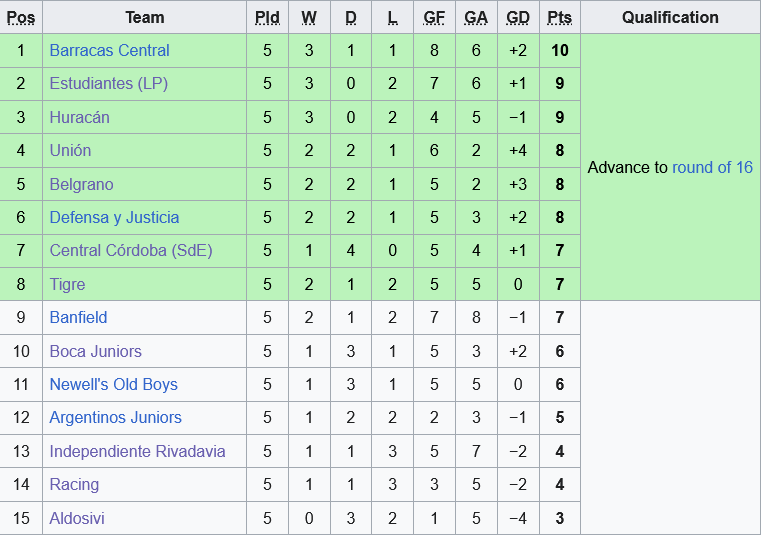Open Defensa y Justicia link
This screenshot has width=763, height=537.
[114, 218]
